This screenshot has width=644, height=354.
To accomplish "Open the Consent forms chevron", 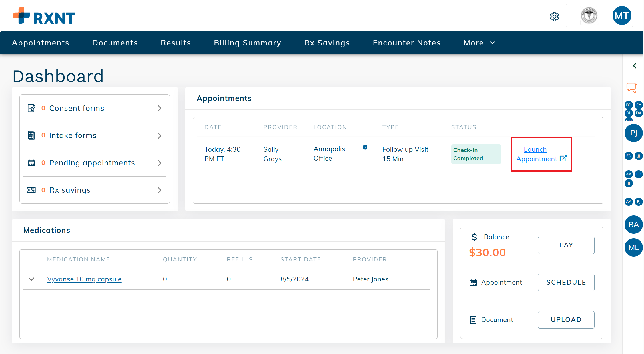I will (x=159, y=108).
